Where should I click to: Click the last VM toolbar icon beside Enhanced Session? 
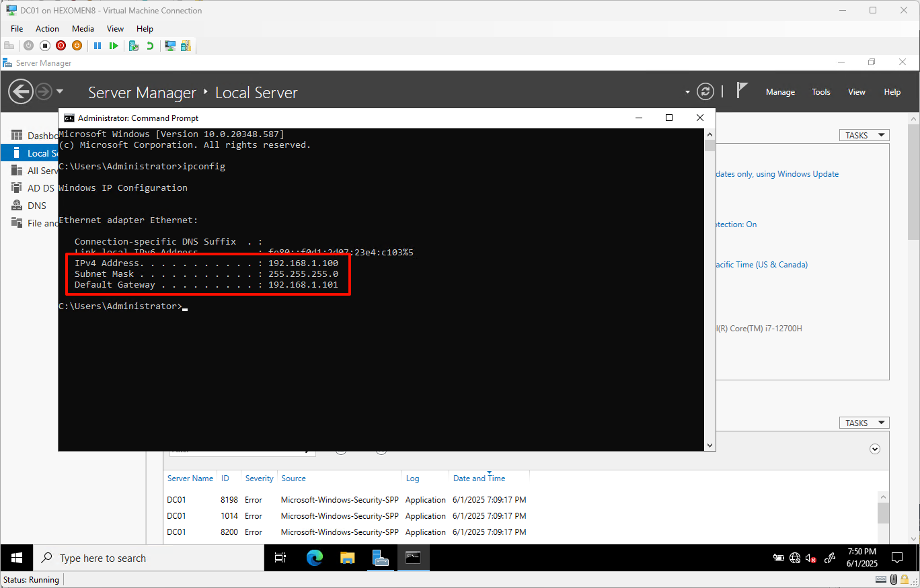186,46
